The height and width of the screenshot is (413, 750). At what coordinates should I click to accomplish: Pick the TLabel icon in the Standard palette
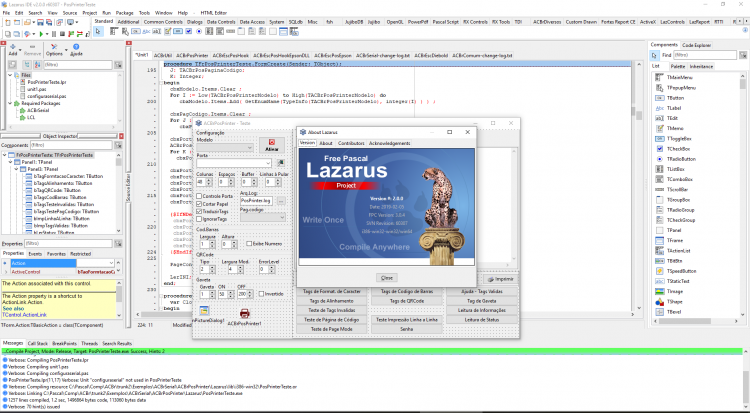[146, 32]
